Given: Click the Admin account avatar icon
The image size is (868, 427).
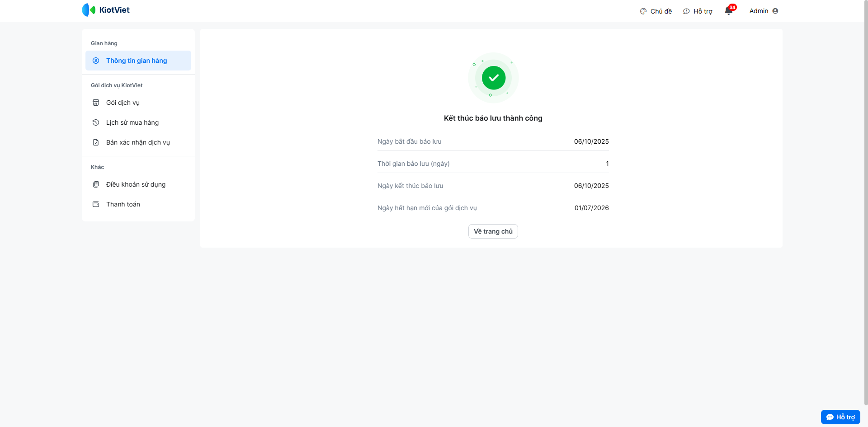Looking at the screenshot, I should pyautogui.click(x=775, y=11).
